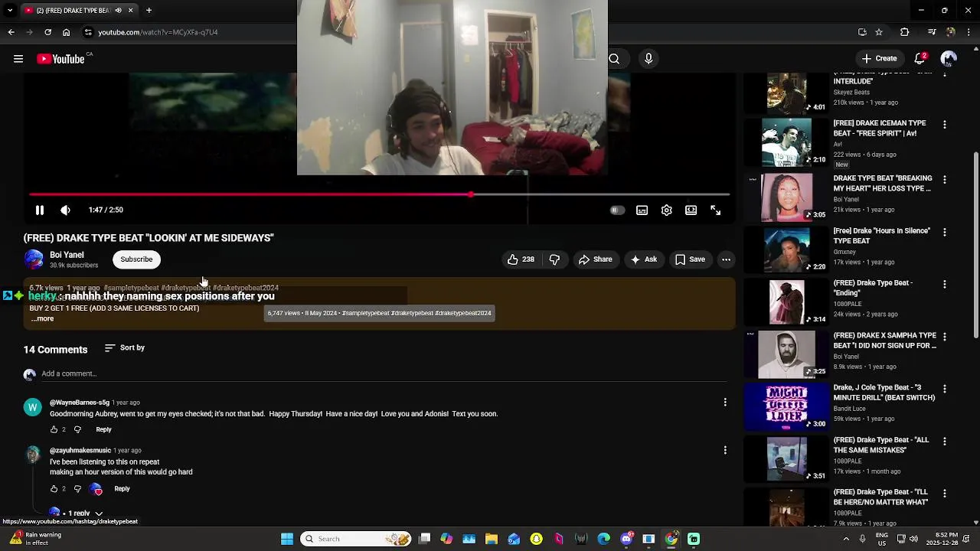Open a new browser tab
The width and height of the screenshot is (980, 551).
149,10
